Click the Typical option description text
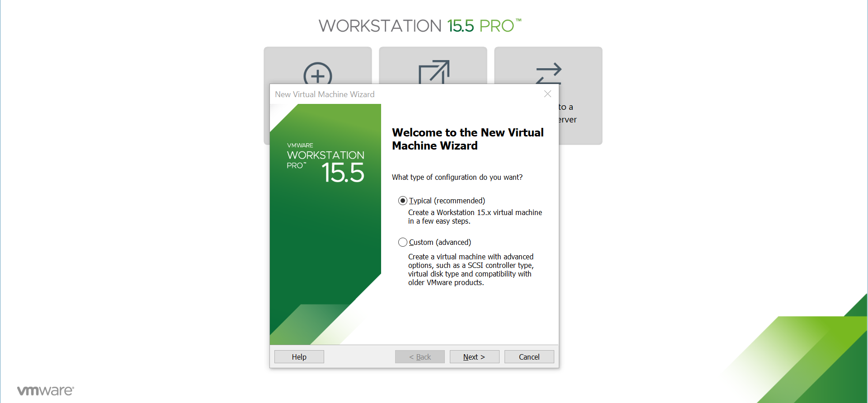Viewport: 868px width, 403px height. [x=475, y=217]
